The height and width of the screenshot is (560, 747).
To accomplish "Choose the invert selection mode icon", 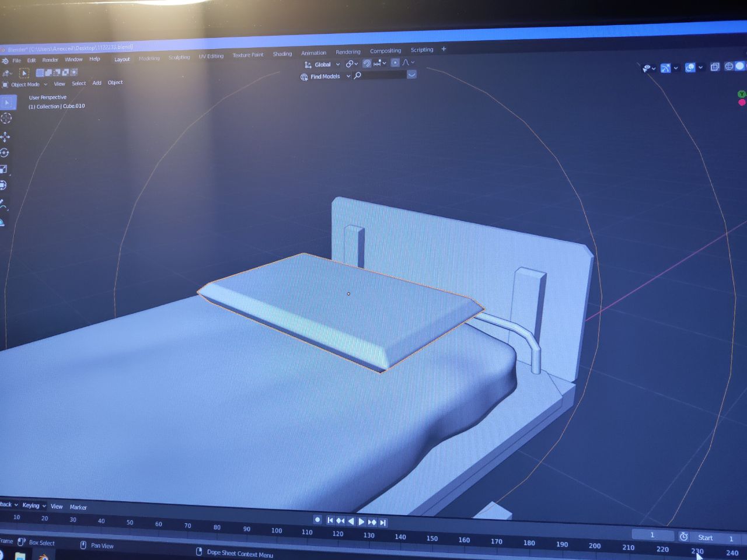I will (65, 72).
